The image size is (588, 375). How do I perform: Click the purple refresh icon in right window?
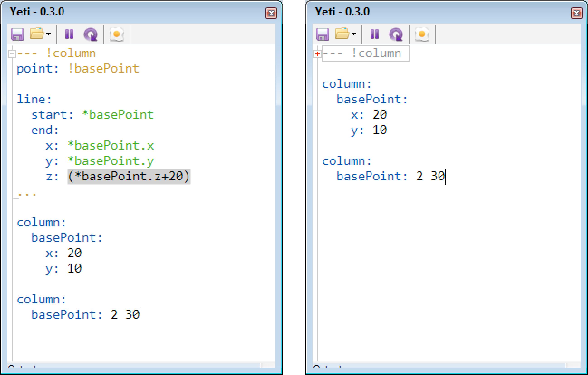[x=396, y=34]
